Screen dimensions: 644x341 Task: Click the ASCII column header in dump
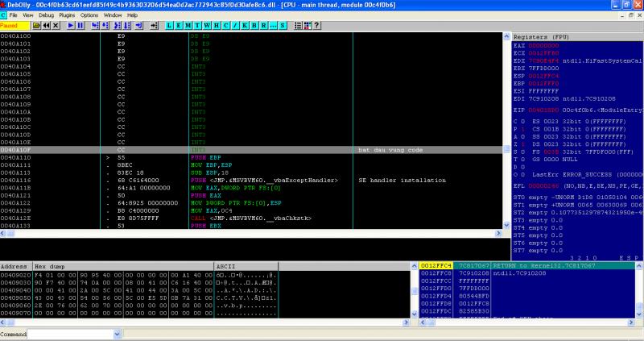[246, 266]
